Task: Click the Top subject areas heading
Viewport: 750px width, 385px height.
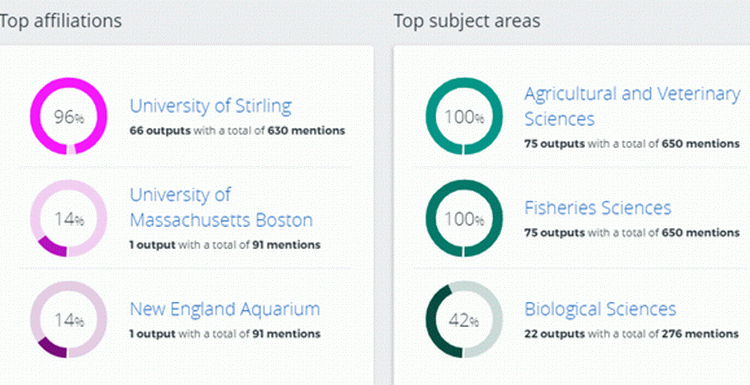Action: coord(467,21)
